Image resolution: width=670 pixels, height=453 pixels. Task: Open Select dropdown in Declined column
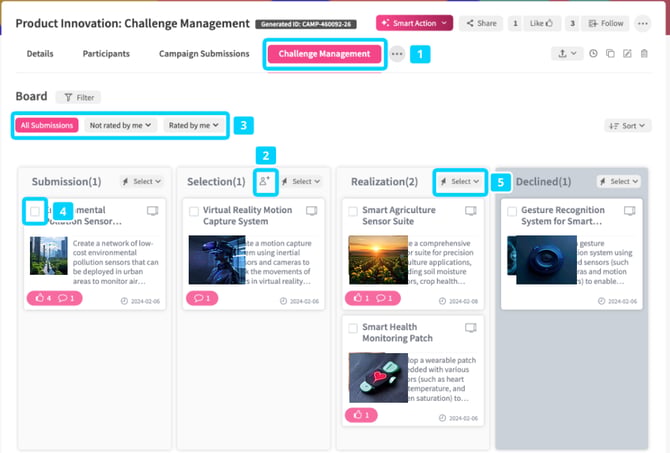[619, 182]
